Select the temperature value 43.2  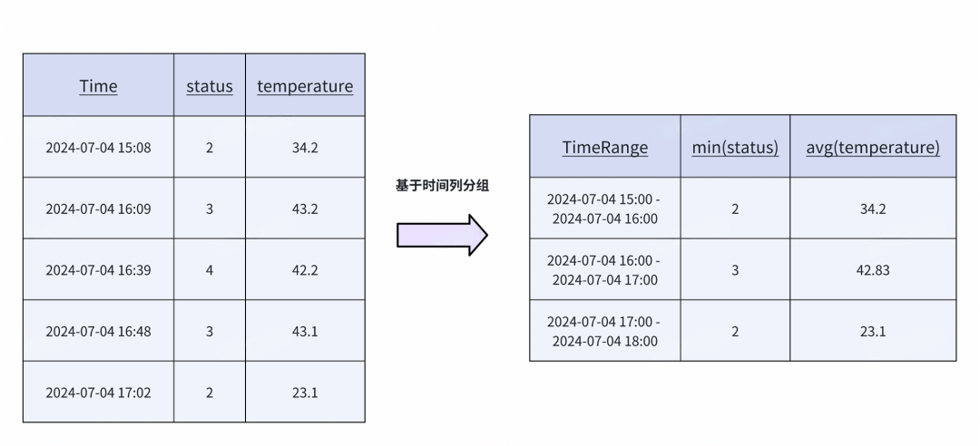point(305,208)
